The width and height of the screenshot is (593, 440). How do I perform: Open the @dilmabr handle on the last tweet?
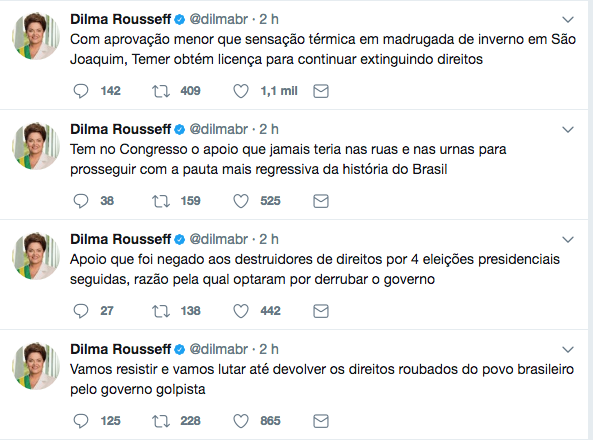219,349
